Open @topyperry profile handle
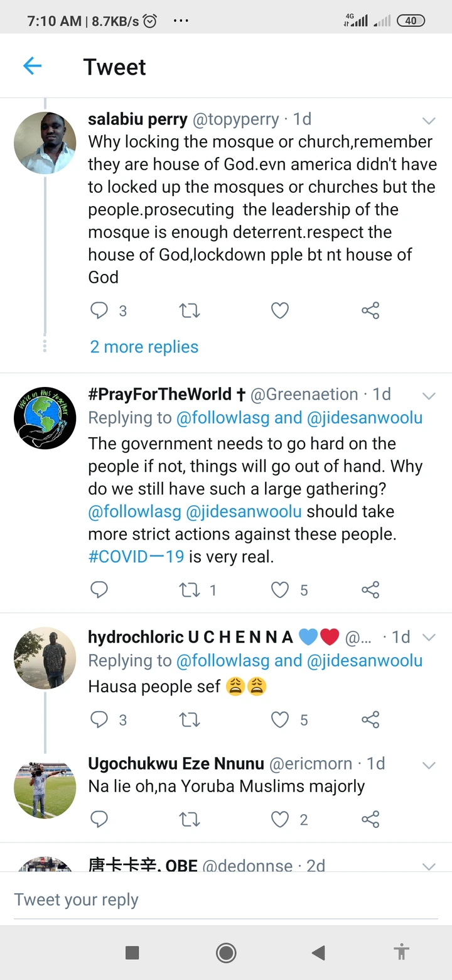Image resolution: width=452 pixels, height=980 pixels. 235,119
